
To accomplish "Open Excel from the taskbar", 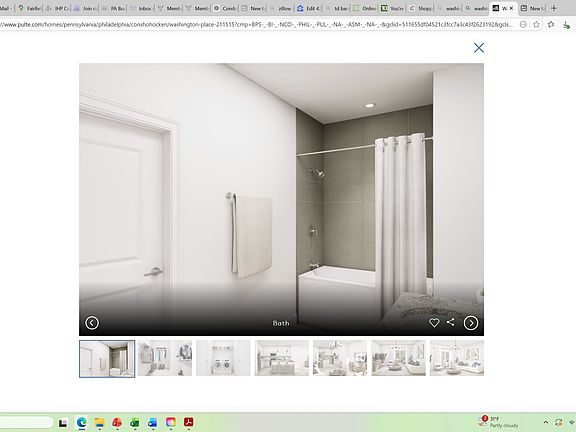I will click(x=135, y=423).
